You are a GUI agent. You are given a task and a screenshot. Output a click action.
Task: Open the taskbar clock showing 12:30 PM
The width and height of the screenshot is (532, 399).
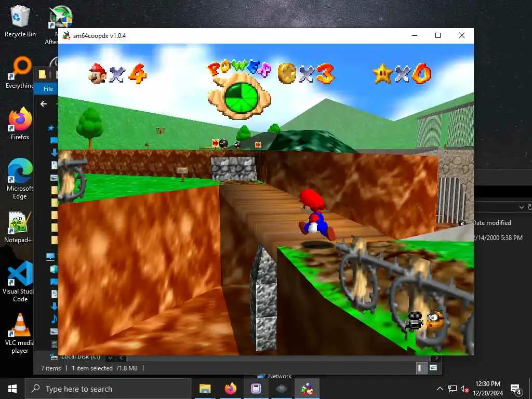[x=487, y=389]
